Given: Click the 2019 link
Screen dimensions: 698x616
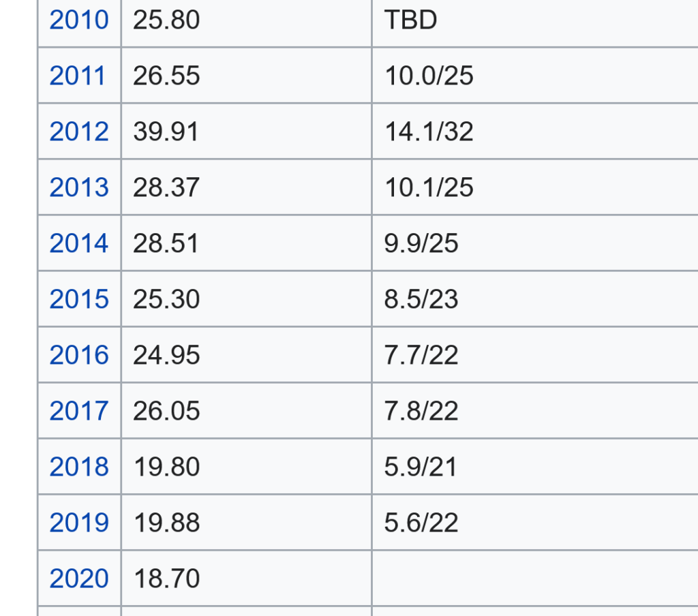Looking at the screenshot, I should click(x=79, y=523).
